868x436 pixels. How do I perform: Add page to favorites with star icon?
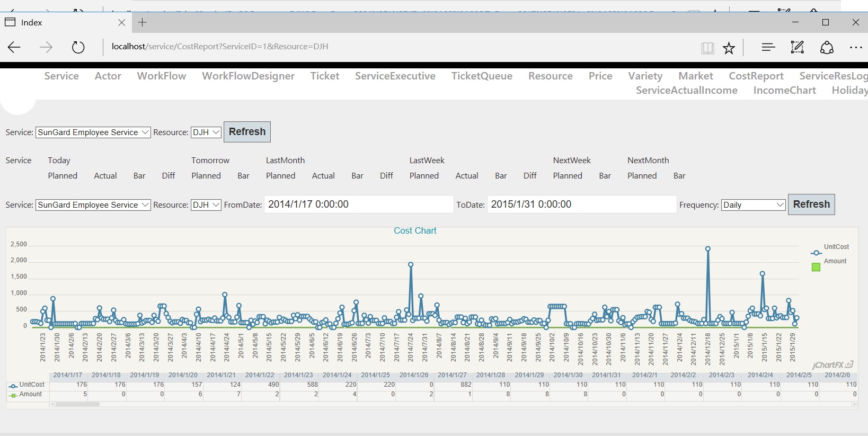click(x=729, y=48)
